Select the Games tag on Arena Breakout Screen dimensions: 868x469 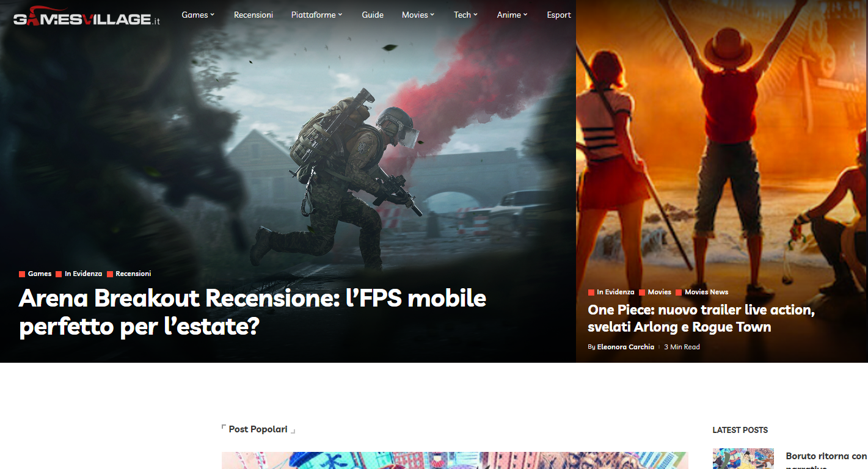click(x=35, y=274)
